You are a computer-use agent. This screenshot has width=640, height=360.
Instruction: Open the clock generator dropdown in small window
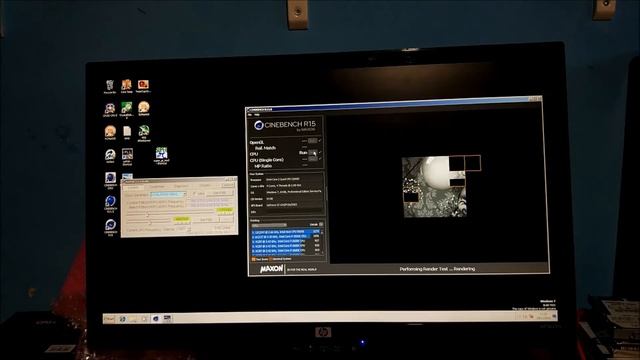coord(168,194)
